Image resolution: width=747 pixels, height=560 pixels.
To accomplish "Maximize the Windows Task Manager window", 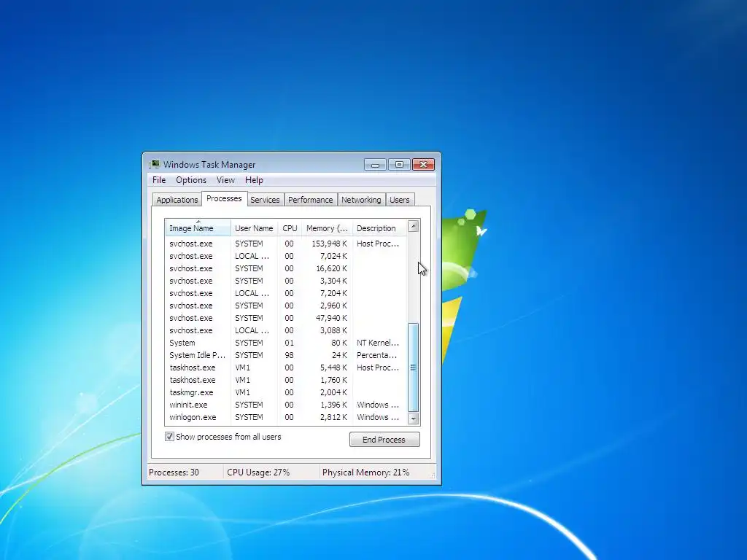I will pyautogui.click(x=399, y=165).
